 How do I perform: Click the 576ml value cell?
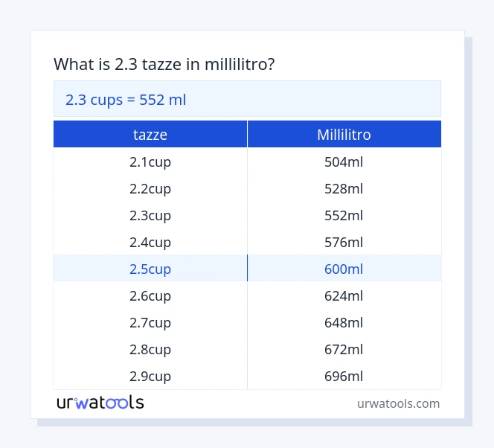344,242
